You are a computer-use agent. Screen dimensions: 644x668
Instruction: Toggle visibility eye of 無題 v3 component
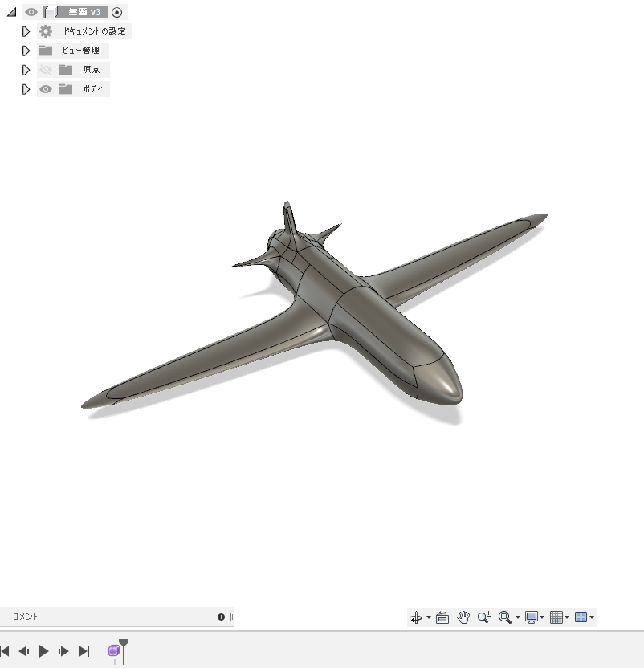pyautogui.click(x=31, y=12)
